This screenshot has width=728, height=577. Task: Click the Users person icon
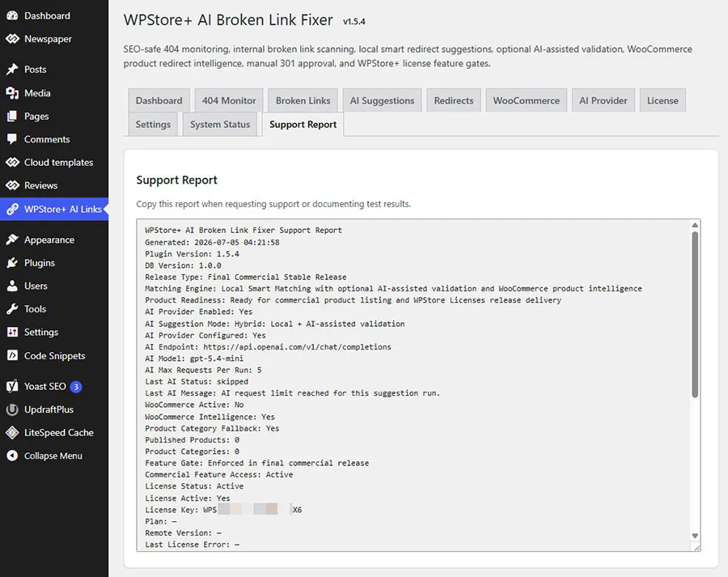(12, 286)
